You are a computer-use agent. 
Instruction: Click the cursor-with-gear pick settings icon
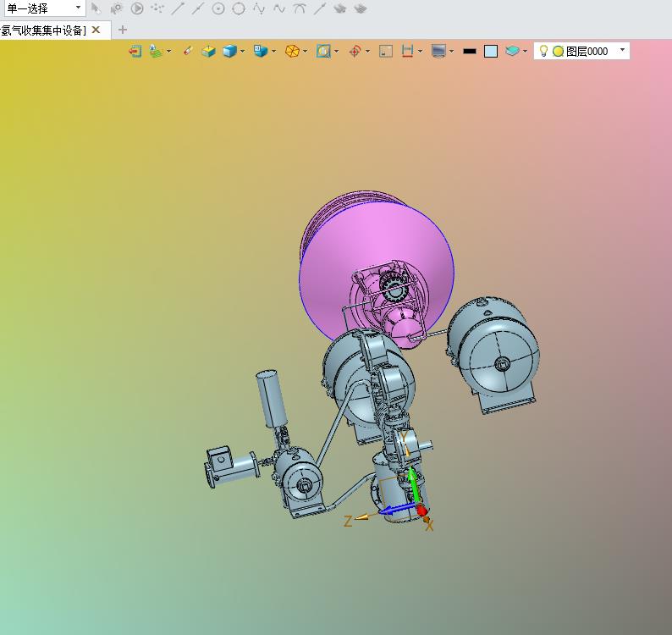[116, 8]
